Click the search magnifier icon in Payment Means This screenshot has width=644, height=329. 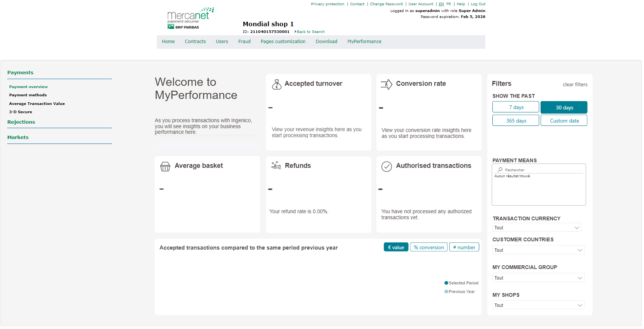pos(500,170)
